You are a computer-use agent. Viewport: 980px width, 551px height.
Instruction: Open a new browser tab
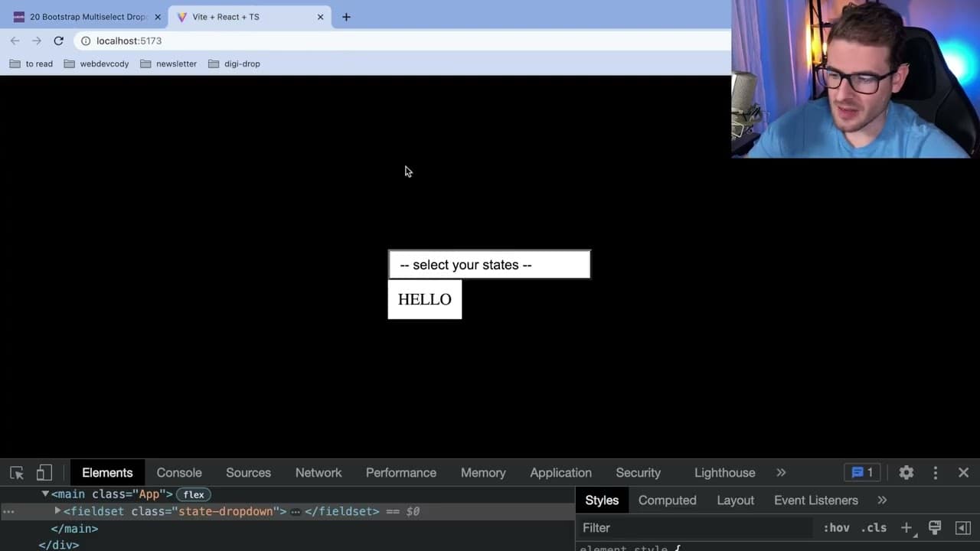point(346,17)
